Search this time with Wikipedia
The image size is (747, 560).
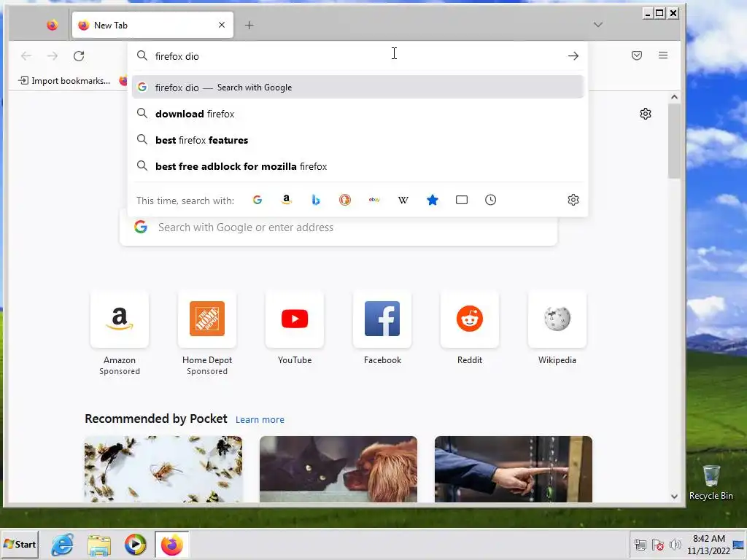coord(403,200)
